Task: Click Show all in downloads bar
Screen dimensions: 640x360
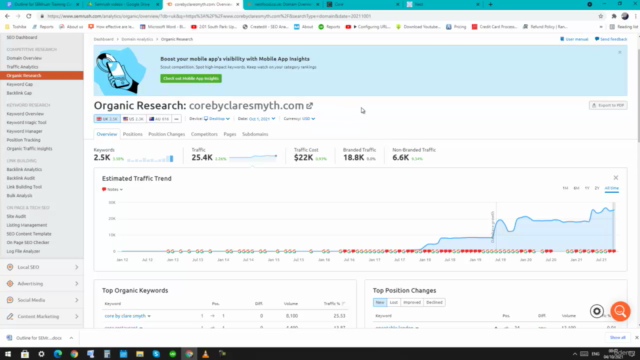Action: click(617, 338)
